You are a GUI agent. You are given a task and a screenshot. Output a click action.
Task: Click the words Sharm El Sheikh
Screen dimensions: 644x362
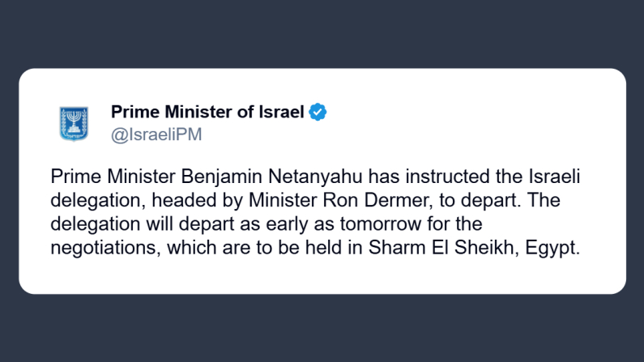pyautogui.click(x=459, y=248)
